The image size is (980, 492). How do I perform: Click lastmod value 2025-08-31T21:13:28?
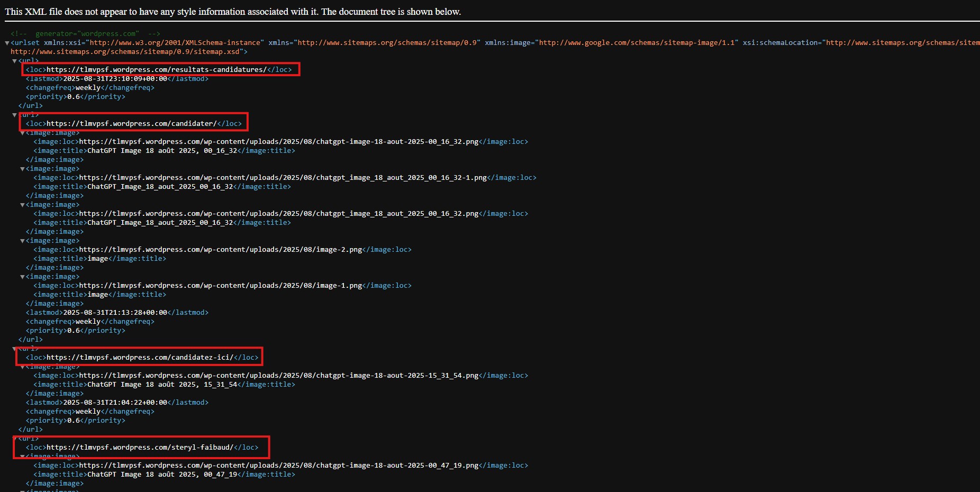click(115, 313)
